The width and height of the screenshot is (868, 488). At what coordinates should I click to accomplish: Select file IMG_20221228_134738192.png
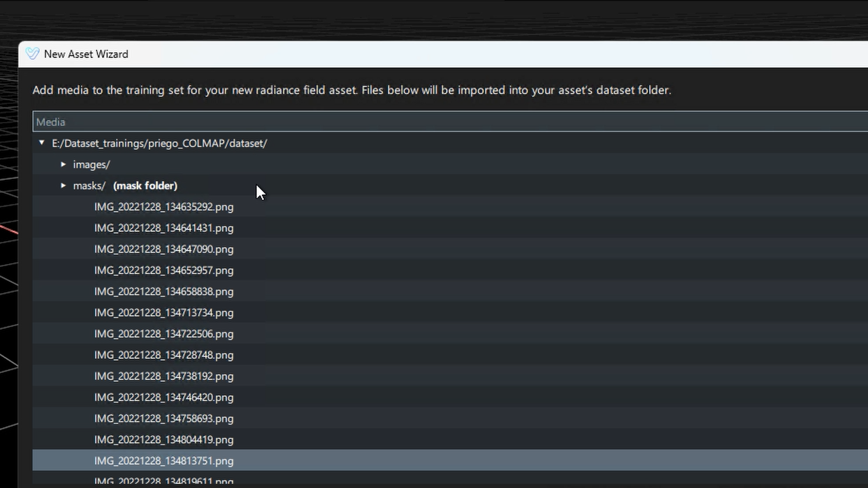164,376
